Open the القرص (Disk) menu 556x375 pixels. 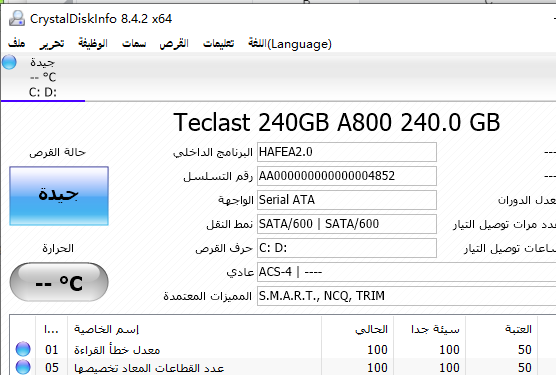[174, 44]
